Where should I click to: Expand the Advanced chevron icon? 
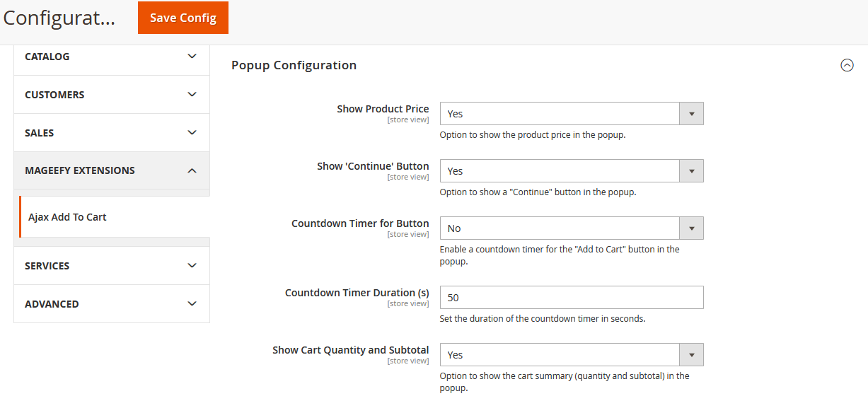[192, 304]
